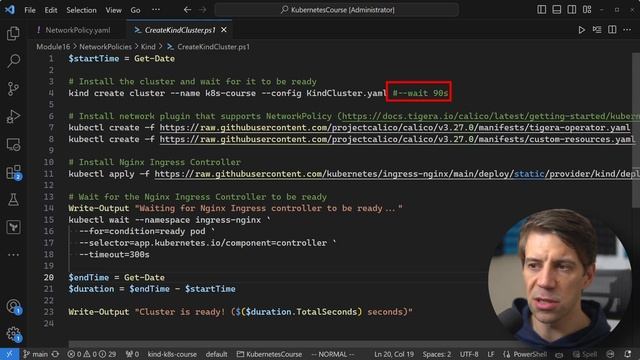Go forward with navigation arrow
This screenshot has height=360, width=640.
tap(203, 10)
